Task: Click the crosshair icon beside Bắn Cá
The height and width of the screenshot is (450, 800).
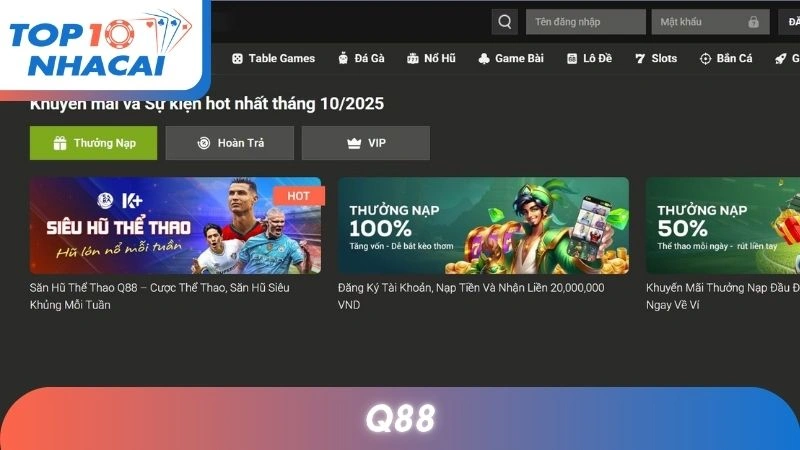Action: tap(705, 59)
